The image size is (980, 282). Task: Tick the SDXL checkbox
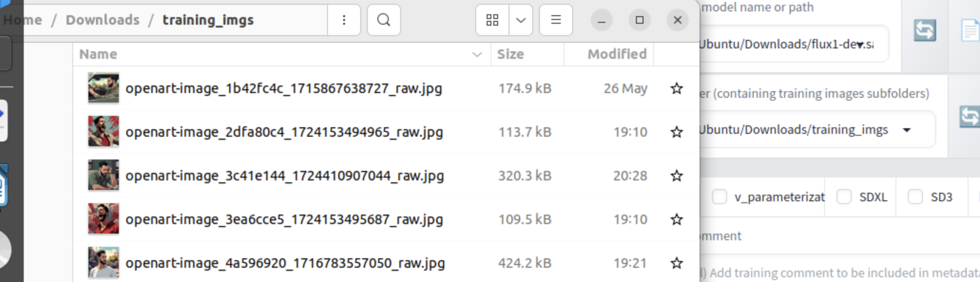click(844, 197)
